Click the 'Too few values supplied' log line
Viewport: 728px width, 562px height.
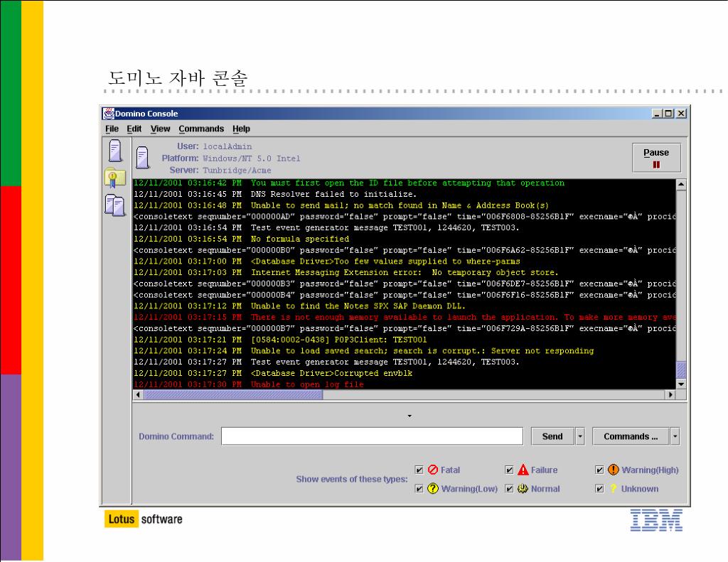point(327,261)
